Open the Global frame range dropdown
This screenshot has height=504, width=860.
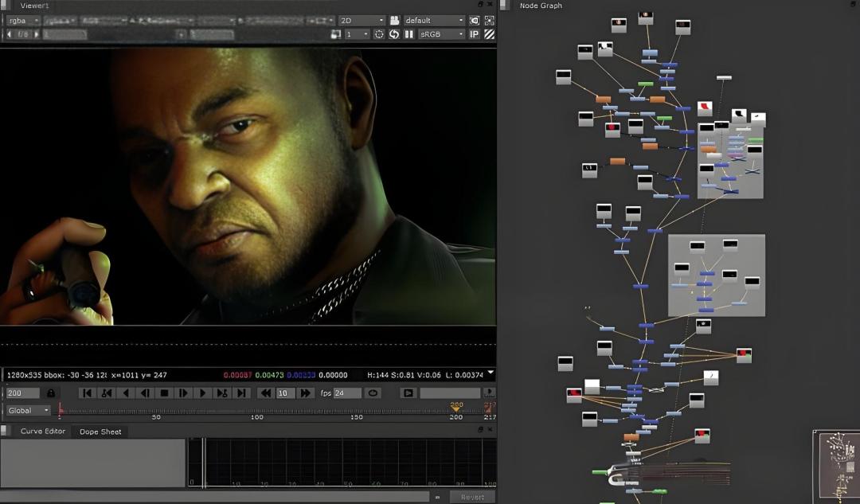coord(28,410)
